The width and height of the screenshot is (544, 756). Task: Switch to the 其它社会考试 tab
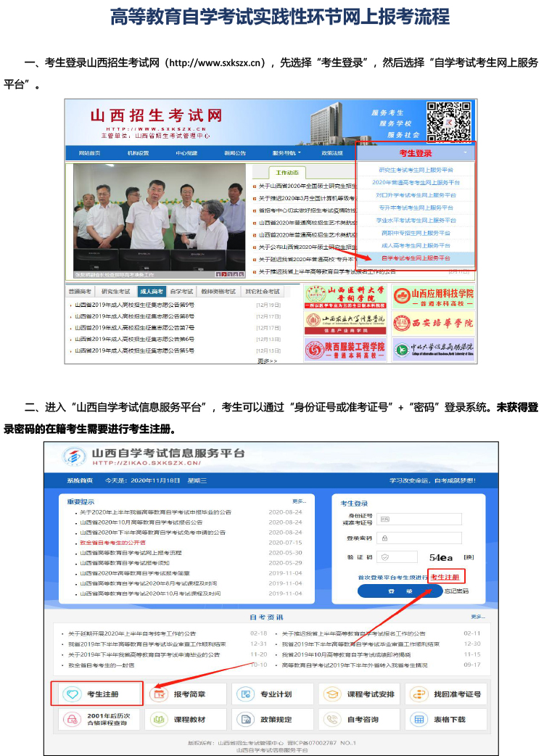[262, 292]
